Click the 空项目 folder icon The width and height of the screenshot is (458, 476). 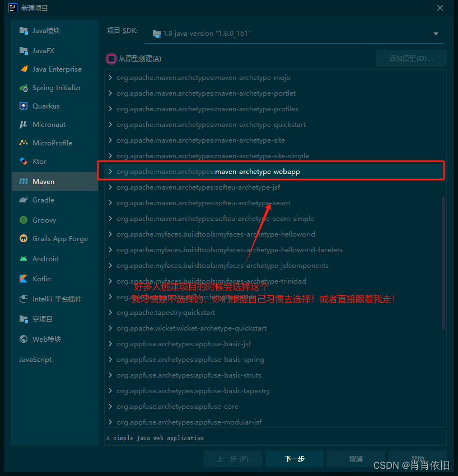tap(24, 319)
